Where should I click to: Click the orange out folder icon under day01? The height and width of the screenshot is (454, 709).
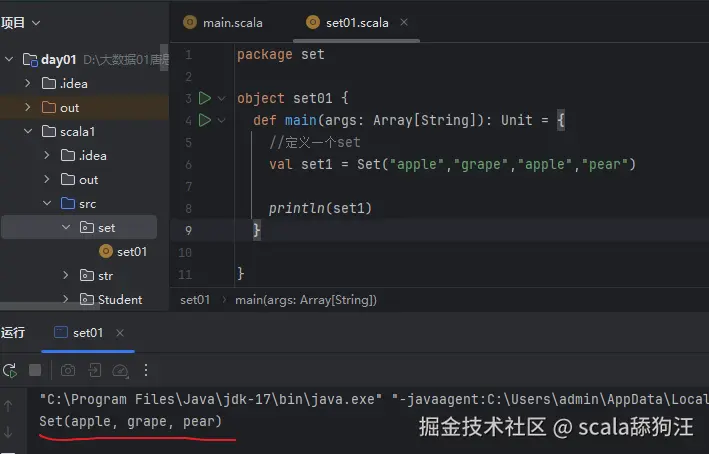(x=48, y=107)
